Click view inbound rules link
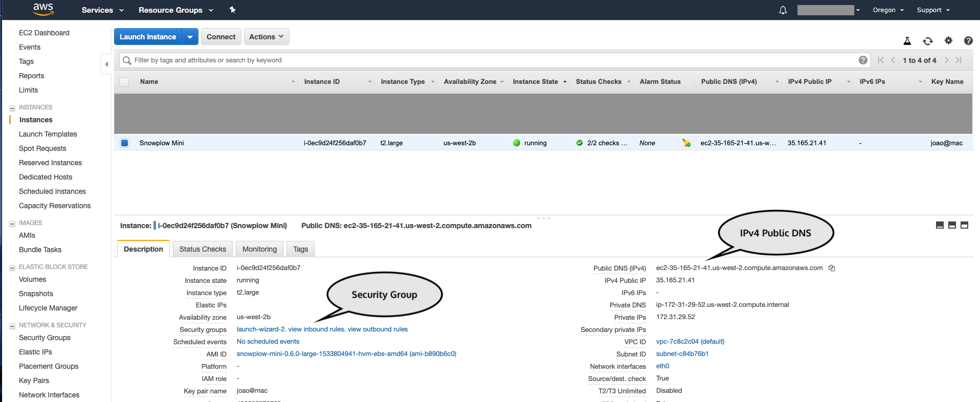 pos(316,329)
